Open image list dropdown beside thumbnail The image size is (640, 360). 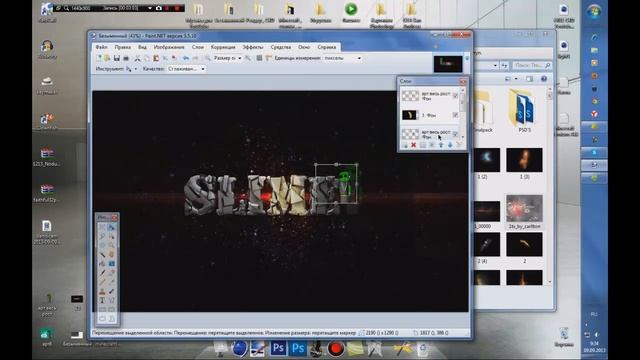[467, 58]
